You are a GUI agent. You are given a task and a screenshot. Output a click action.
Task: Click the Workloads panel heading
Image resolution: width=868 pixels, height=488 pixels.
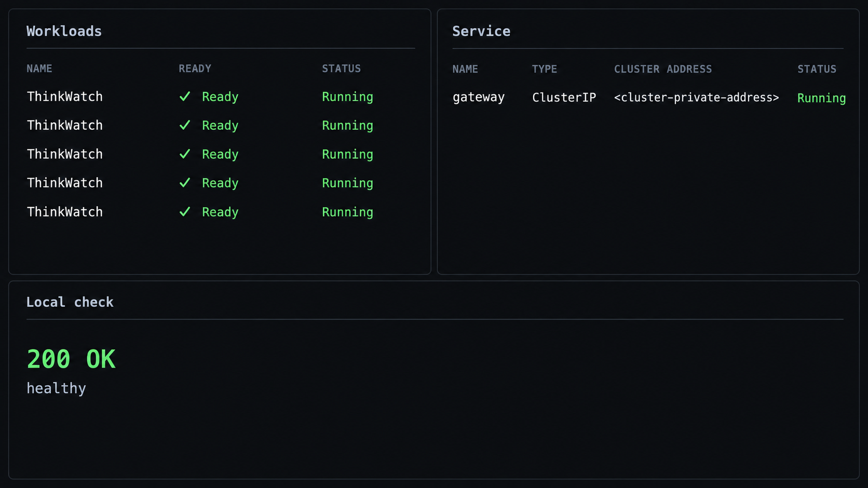(x=64, y=31)
